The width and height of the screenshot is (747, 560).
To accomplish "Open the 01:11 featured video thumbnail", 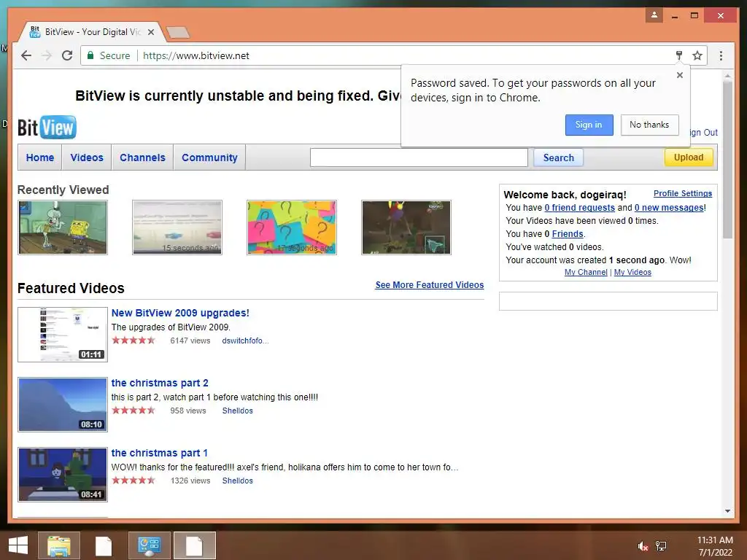I will click(63, 334).
